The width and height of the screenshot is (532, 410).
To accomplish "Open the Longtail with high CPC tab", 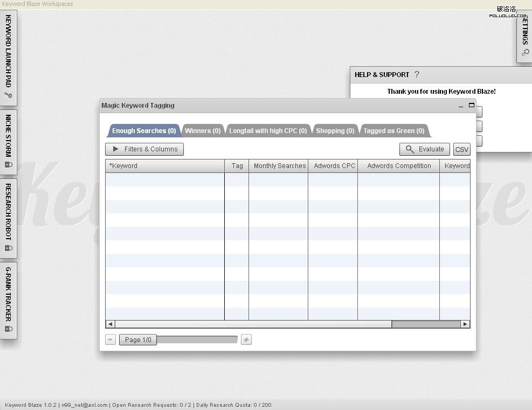I will click(268, 130).
